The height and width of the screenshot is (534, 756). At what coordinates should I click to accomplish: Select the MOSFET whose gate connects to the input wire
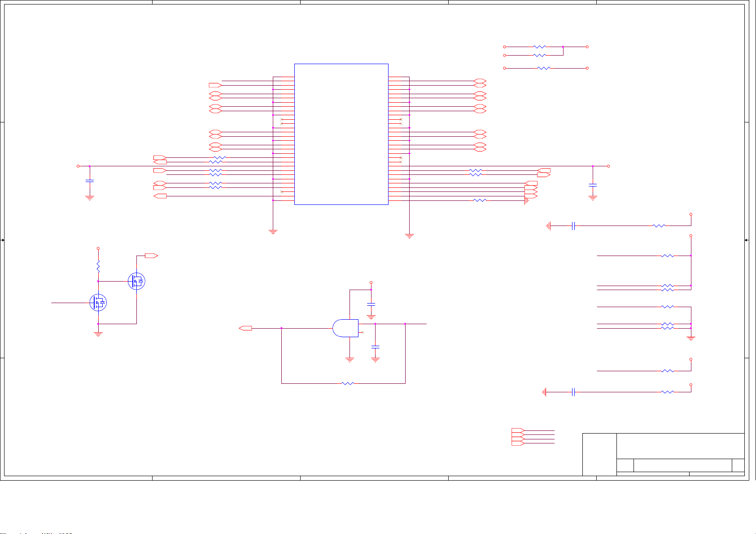[x=98, y=303]
